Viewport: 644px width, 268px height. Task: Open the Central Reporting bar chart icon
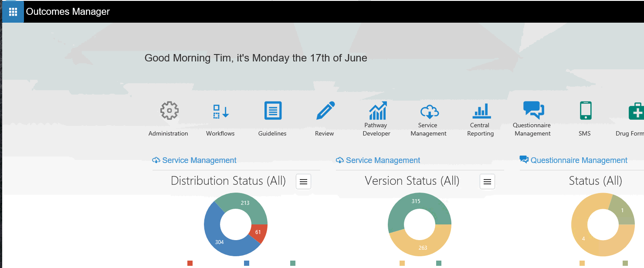click(x=481, y=111)
